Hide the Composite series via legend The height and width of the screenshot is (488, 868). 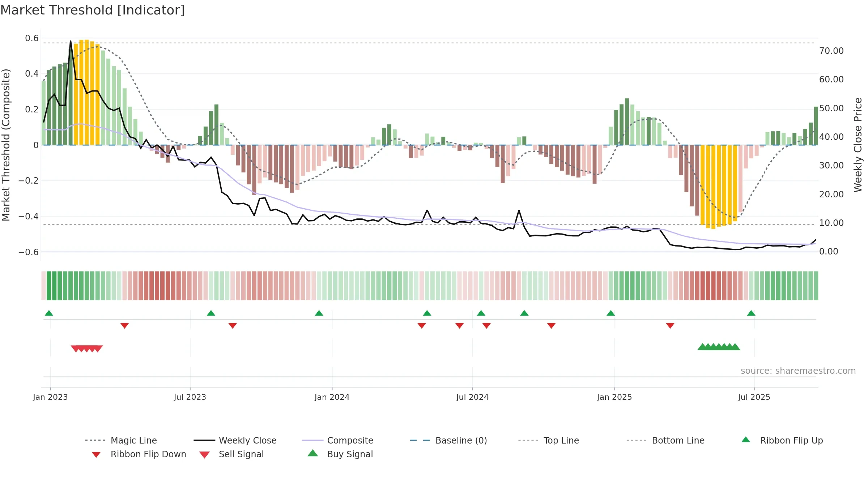pos(337,440)
